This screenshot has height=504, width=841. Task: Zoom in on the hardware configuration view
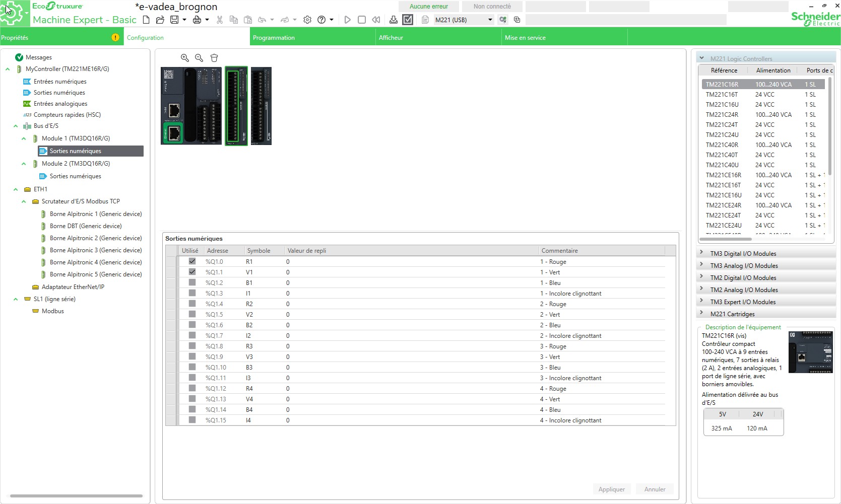(x=185, y=58)
